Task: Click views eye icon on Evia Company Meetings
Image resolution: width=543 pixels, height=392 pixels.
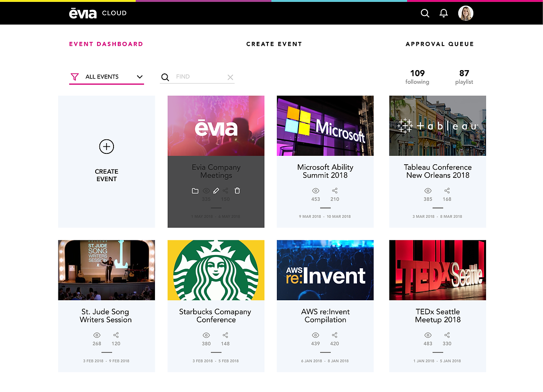Action: (206, 191)
